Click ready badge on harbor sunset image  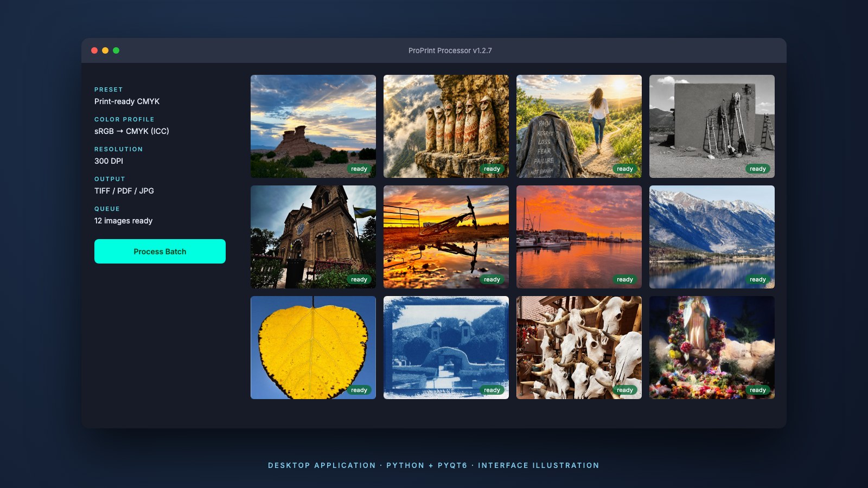625,279
